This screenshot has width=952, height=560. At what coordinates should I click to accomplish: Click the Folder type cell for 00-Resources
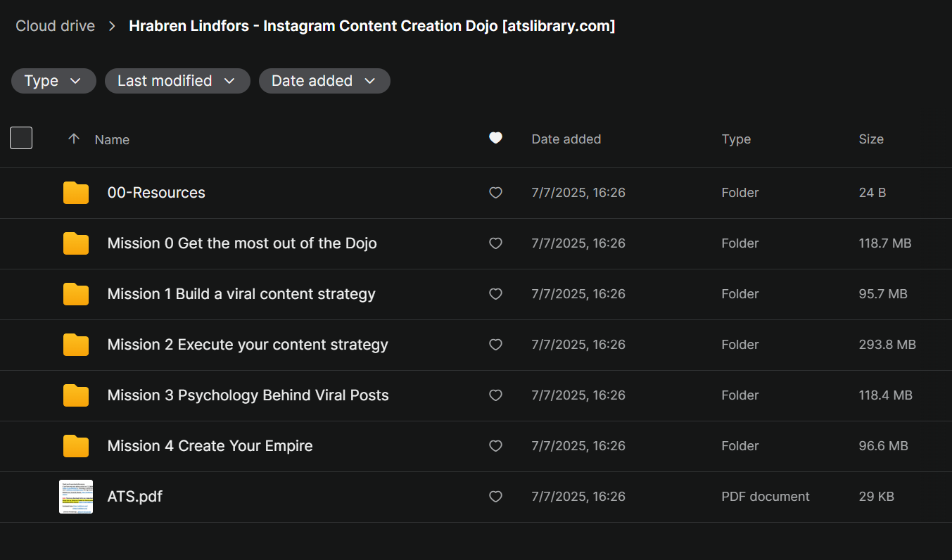740,193
